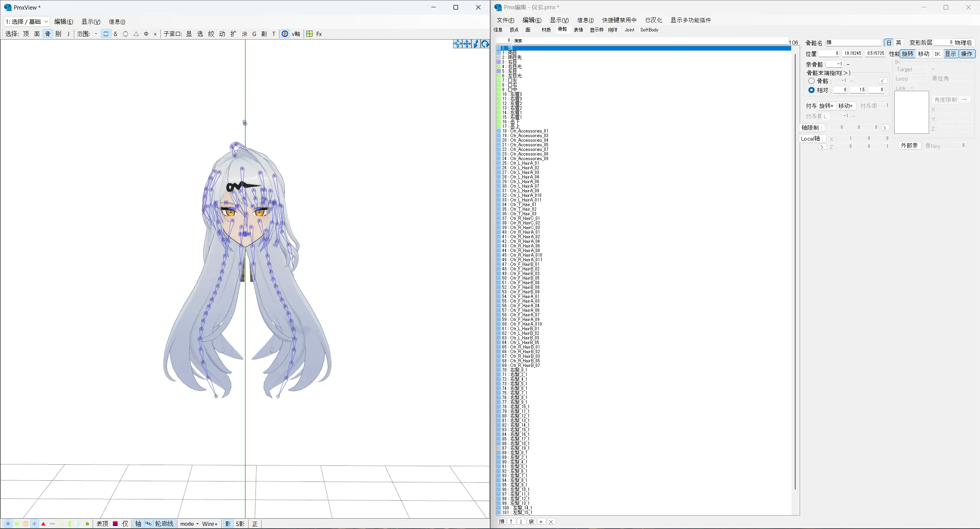Open the 文件(F) menu
980x529 pixels.
[x=505, y=20]
